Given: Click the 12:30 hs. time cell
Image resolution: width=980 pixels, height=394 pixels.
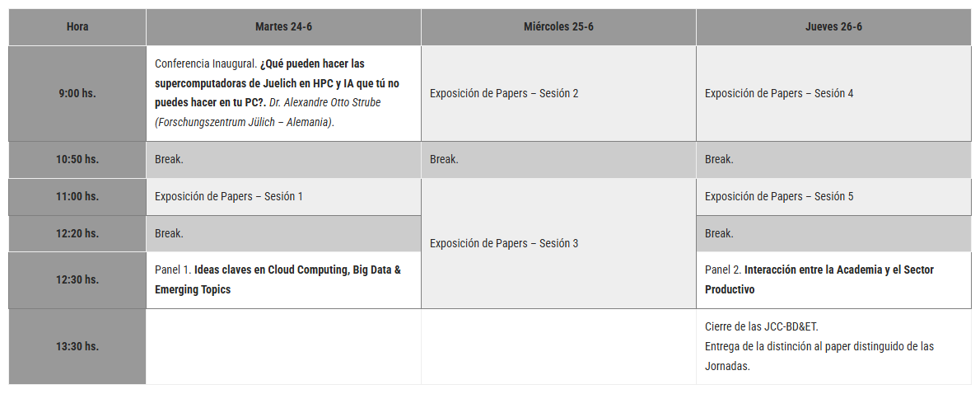Looking at the screenshot, I should pos(77,280).
